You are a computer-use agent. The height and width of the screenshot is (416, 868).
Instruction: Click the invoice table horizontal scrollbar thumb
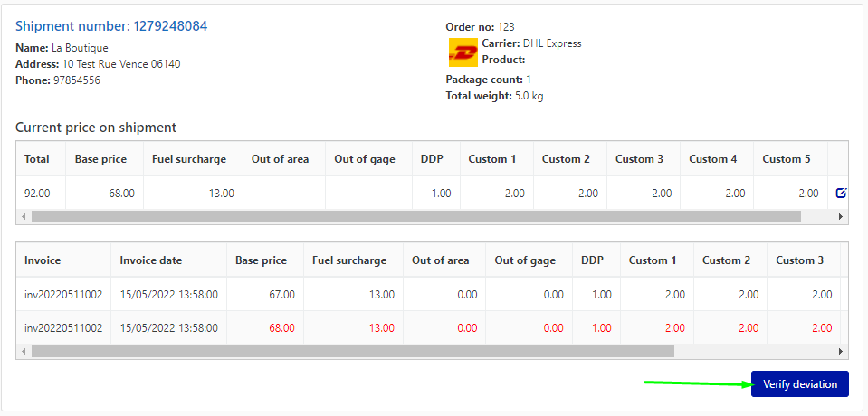tap(353, 352)
